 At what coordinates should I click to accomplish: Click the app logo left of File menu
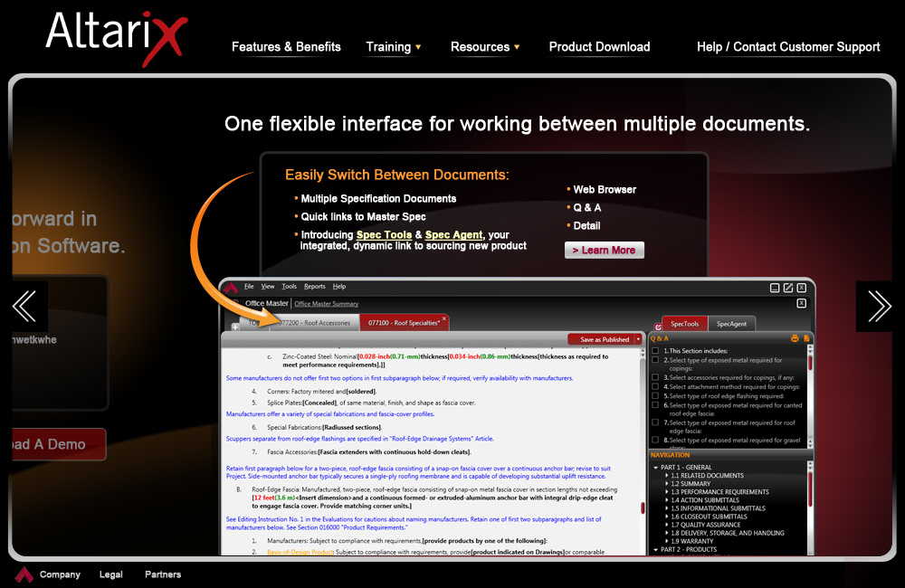click(232, 288)
